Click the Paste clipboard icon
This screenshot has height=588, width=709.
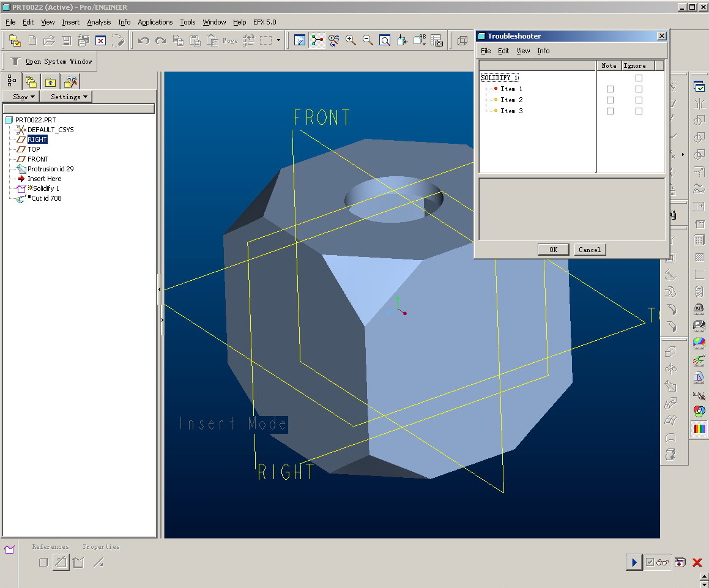[195, 40]
